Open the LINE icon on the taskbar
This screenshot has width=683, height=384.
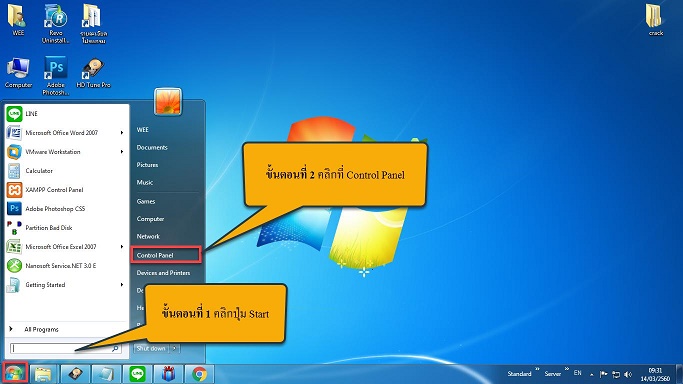coord(137,374)
